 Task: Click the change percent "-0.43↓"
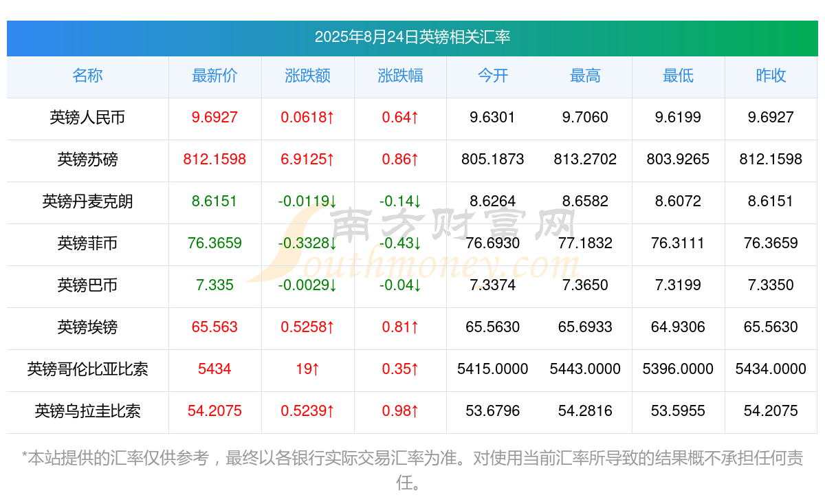click(x=400, y=243)
